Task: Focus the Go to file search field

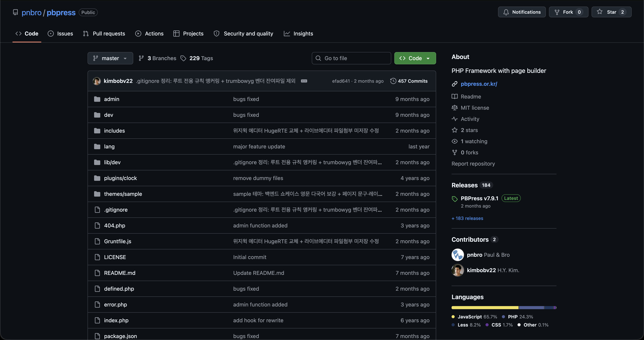Action: coord(351,58)
